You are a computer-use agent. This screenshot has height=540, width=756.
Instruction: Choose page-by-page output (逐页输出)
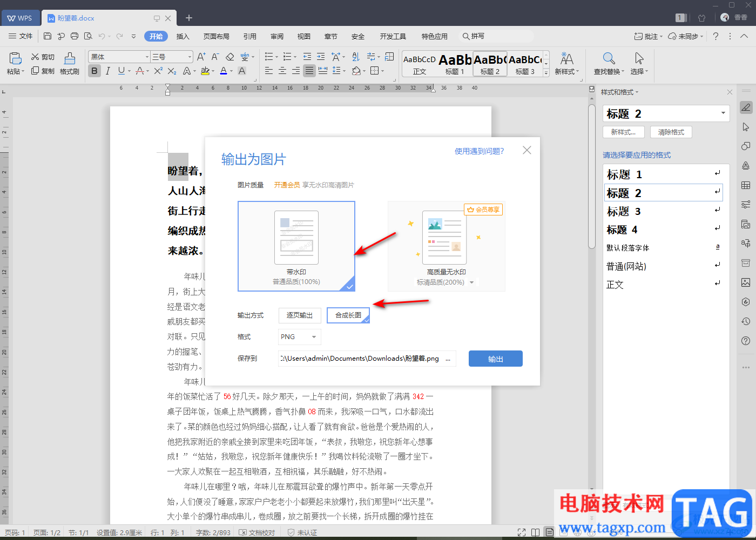[300, 315]
